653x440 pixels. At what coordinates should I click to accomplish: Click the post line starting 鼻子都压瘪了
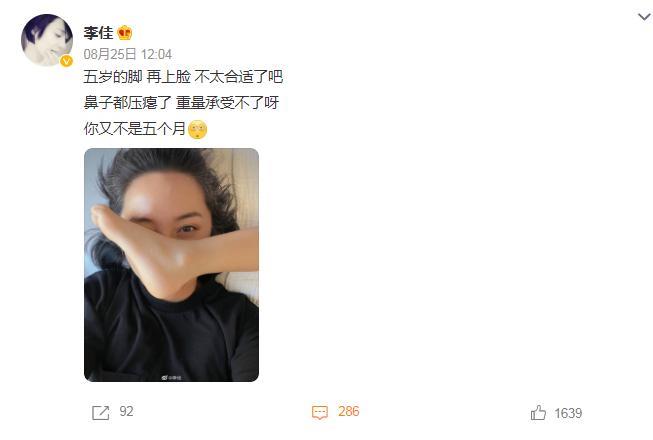[x=181, y=102]
